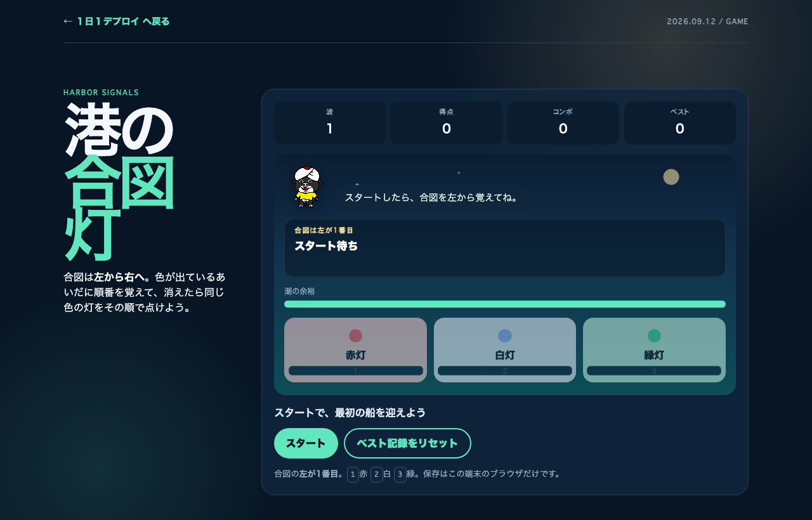Click the 2026.09.12 / GAME date label
The width and height of the screenshot is (812, 520).
pyautogui.click(x=707, y=22)
